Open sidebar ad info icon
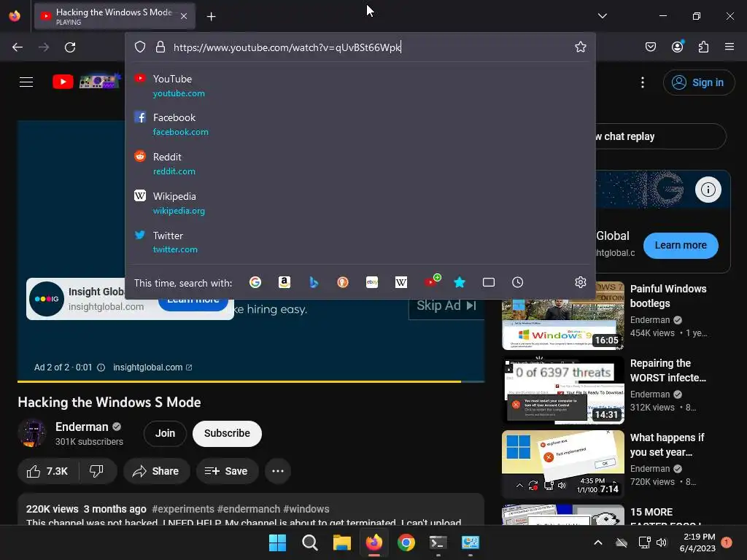747x560 pixels. [x=708, y=190]
